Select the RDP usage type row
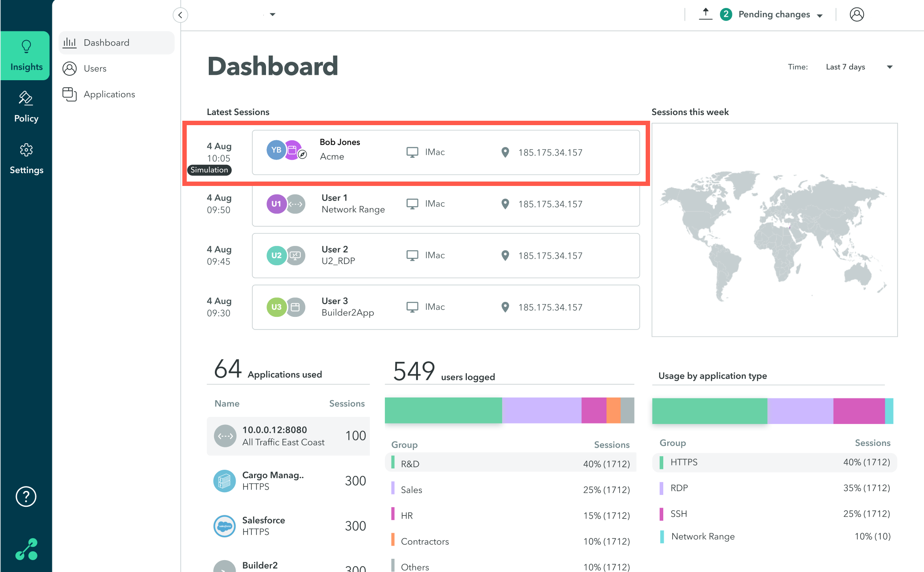The width and height of the screenshot is (924, 572). tap(774, 488)
